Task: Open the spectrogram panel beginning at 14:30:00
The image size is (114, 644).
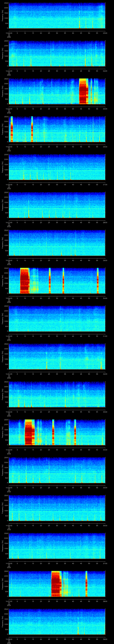Action: [x=57, y=318]
